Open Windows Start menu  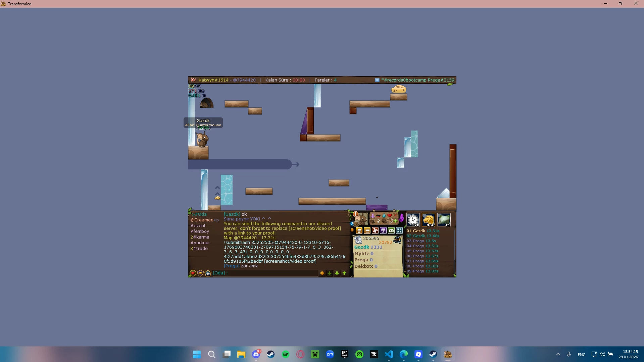pyautogui.click(x=197, y=354)
